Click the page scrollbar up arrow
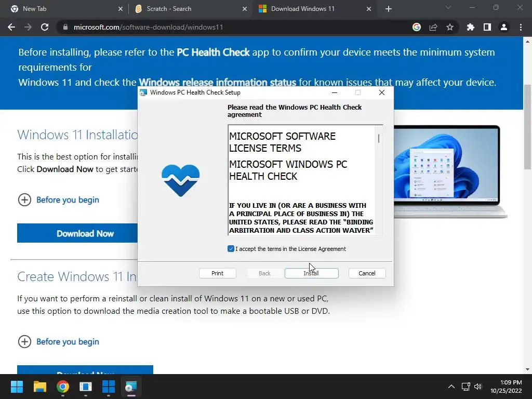The height and width of the screenshot is (399, 532). click(528, 42)
